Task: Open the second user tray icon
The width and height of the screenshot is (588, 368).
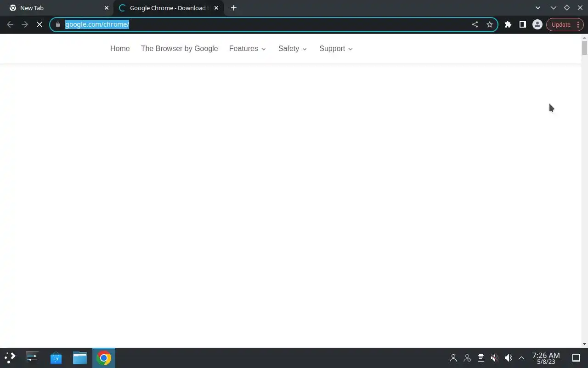Action: (x=467, y=358)
